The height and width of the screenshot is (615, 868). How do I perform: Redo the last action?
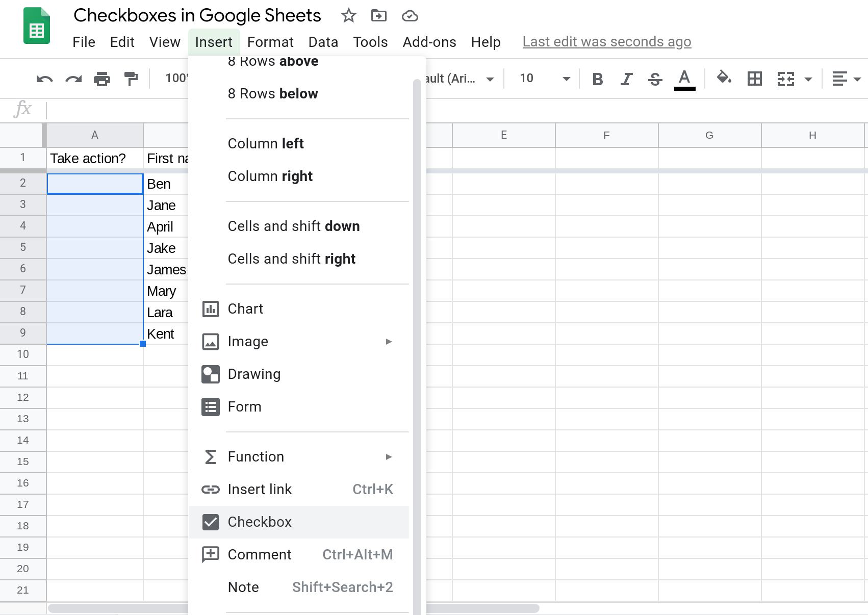pos(73,79)
